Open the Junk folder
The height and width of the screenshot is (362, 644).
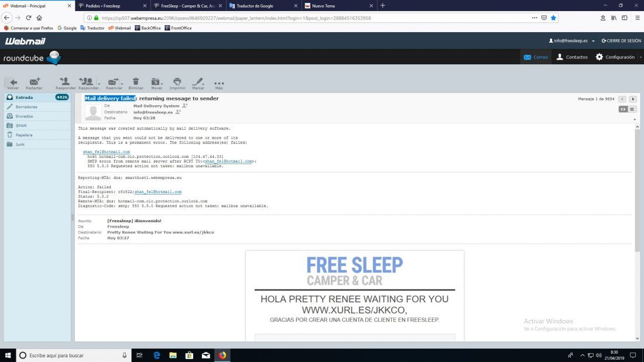tap(37, 144)
